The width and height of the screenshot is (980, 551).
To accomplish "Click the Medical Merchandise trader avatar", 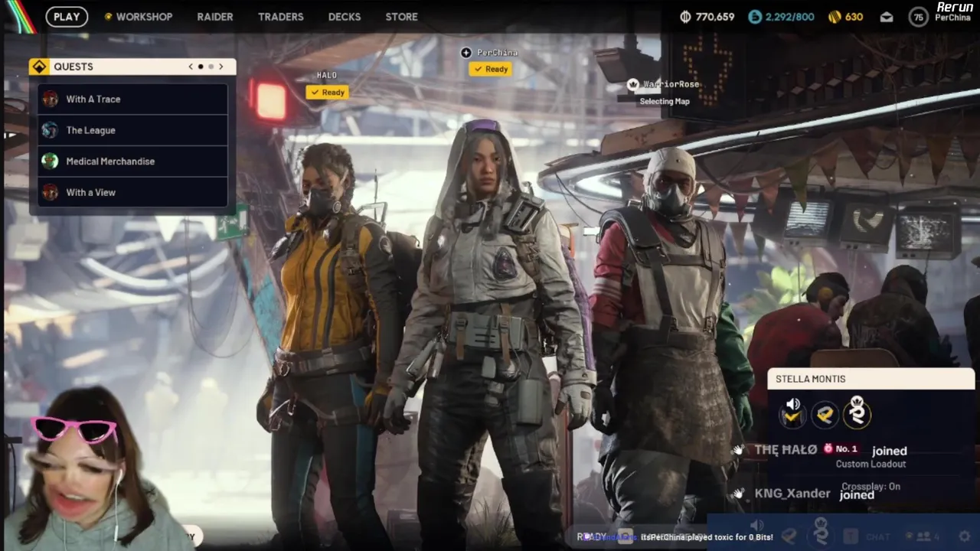I will 50,161.
